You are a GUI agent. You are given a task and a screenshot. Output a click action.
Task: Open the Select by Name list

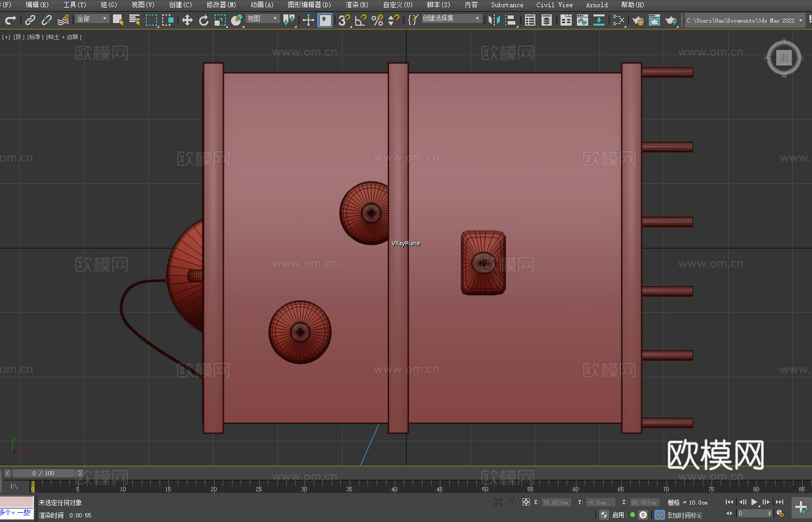point(134,20)
